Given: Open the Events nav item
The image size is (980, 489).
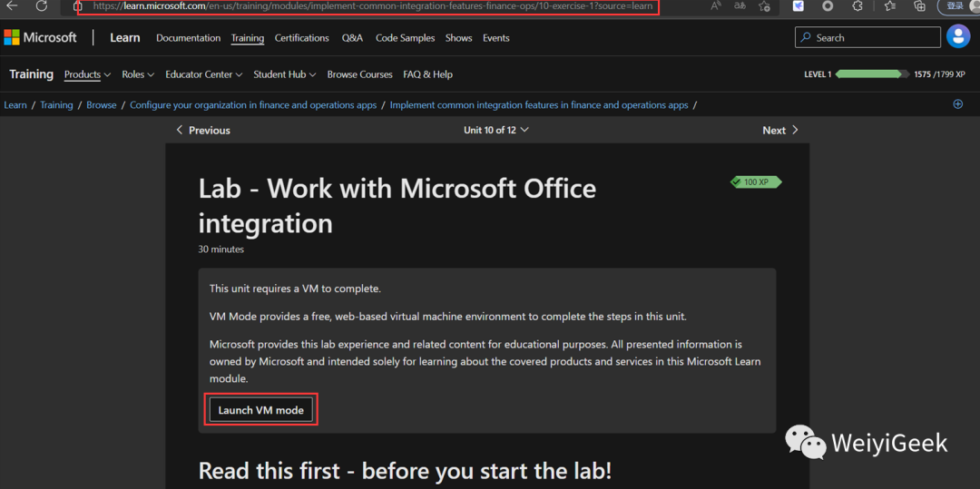Looking at the screenshot, I should [x=495, y=38].
